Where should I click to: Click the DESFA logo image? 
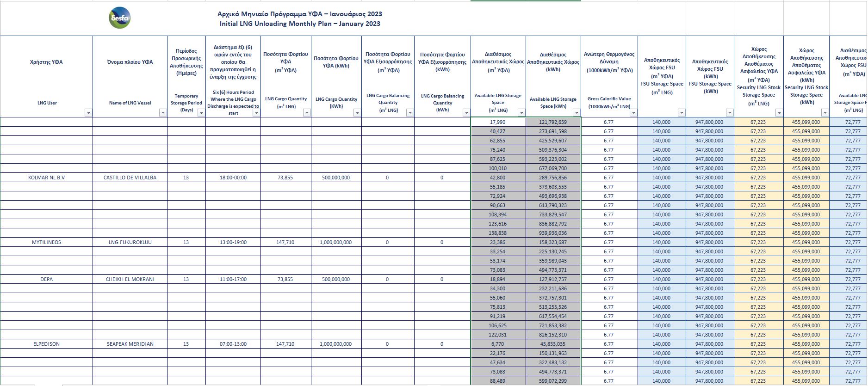(x=120, y=18)
